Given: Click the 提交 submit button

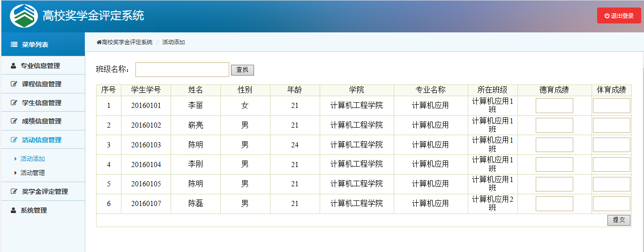Looking at the screenshot, I should 619,220.
